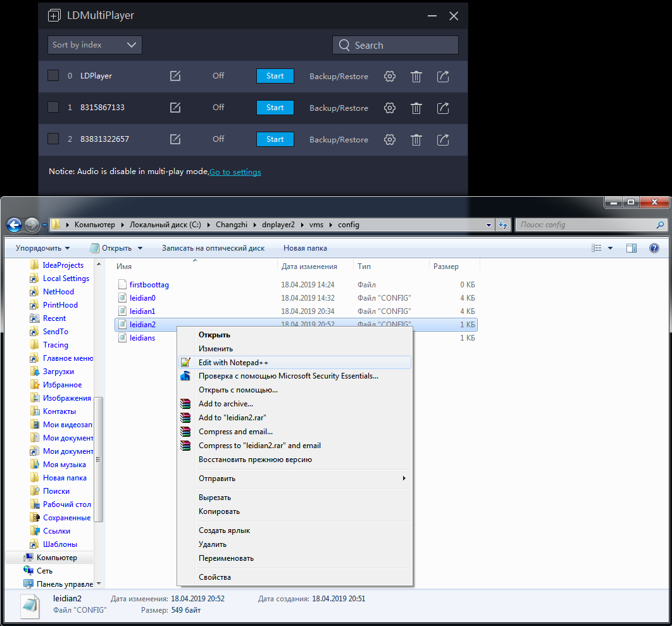Click Notepad++ icon in context menu
Viewport: 672px width, 626px height.
pos(185,363)
